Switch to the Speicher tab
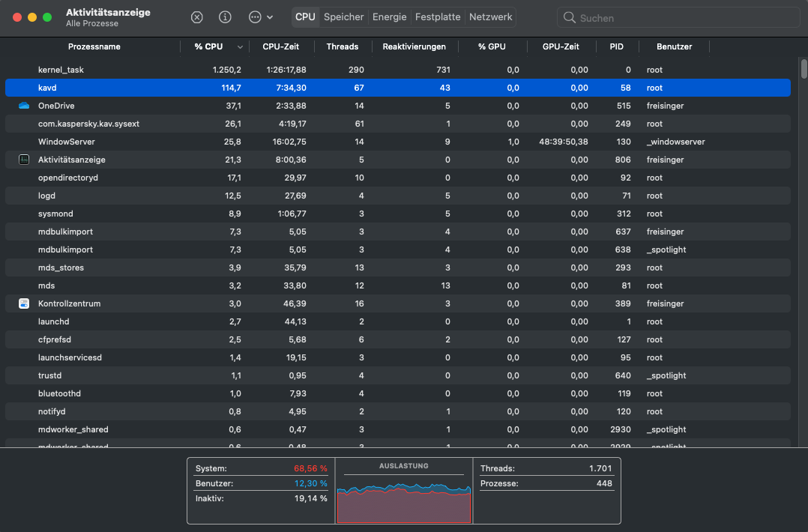 pyautogui.click(x=343, y=17)
